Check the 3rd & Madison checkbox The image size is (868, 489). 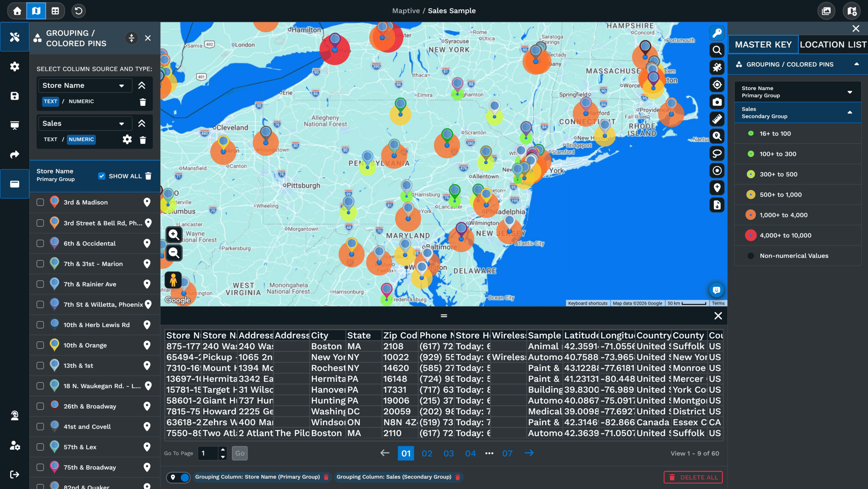coord(40,202)
